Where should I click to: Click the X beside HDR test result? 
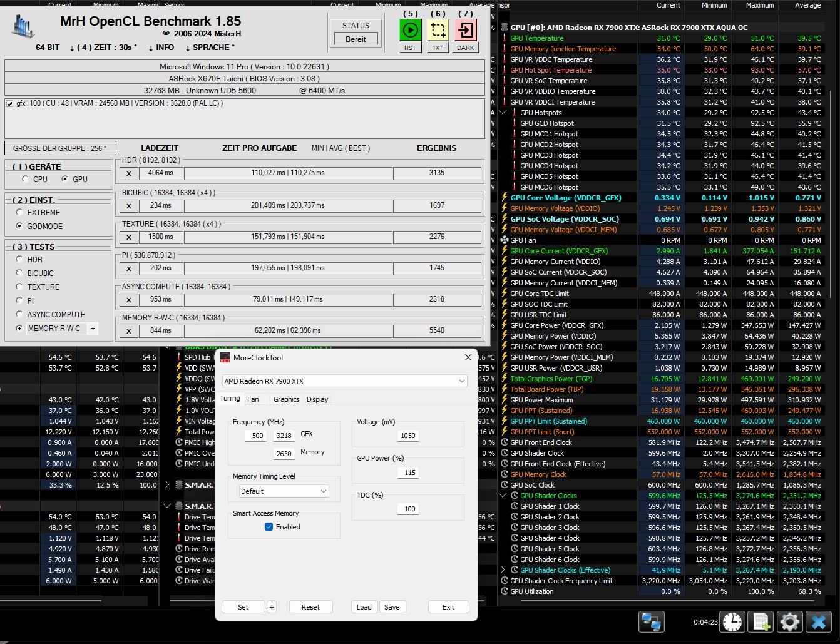coord(129,174)
